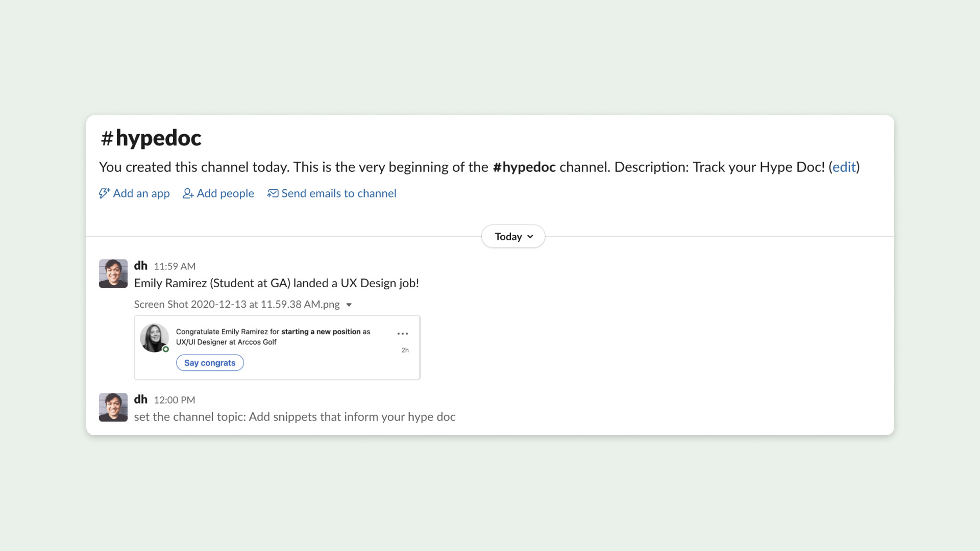Click the Add people person icon
The image size is (980, 551).
(188, 193)
